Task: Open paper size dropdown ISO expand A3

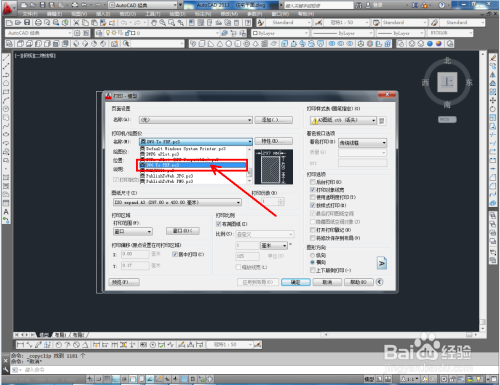Action: pyautogui.click(x=177, y=202)
